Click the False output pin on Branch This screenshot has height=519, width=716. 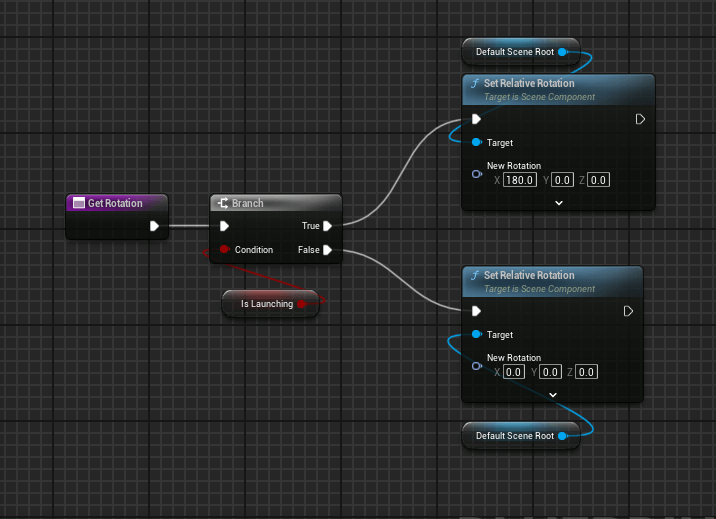327,250
